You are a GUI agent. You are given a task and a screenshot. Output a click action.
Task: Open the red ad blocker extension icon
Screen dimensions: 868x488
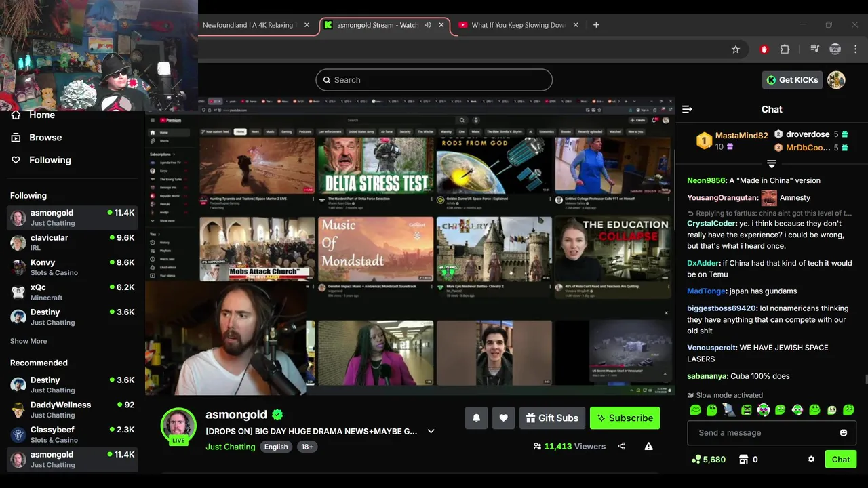point(764,49)
